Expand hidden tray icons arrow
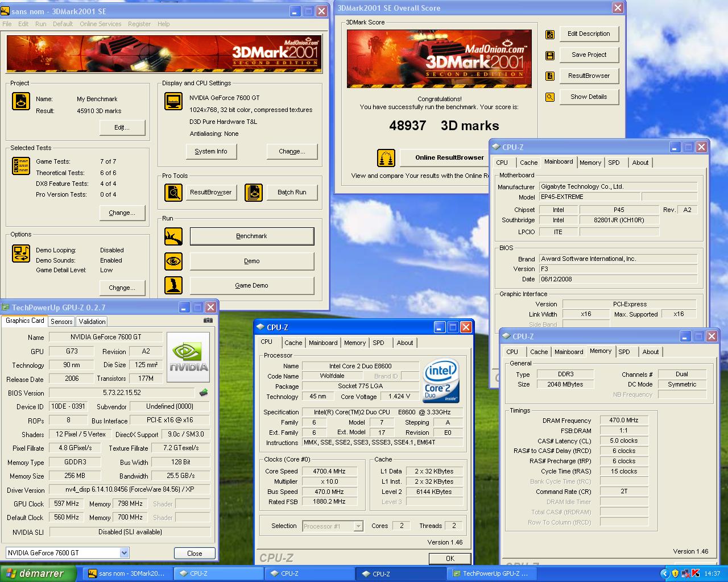 (664, 573)
